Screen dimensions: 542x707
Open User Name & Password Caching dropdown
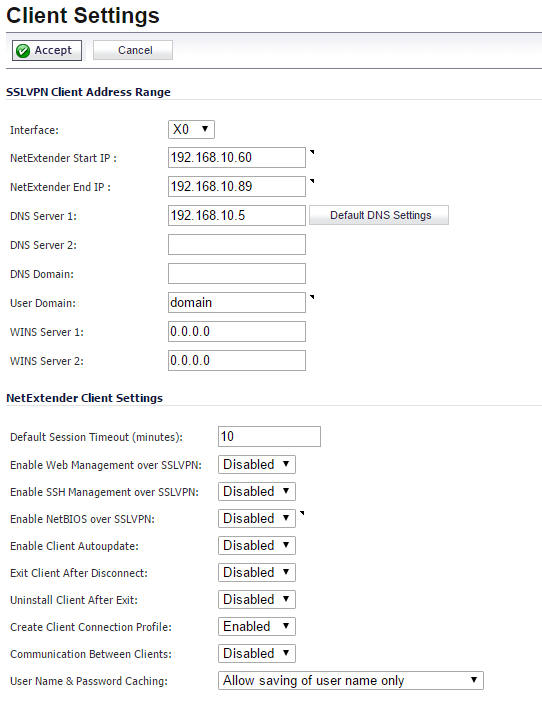click(351, 680)
